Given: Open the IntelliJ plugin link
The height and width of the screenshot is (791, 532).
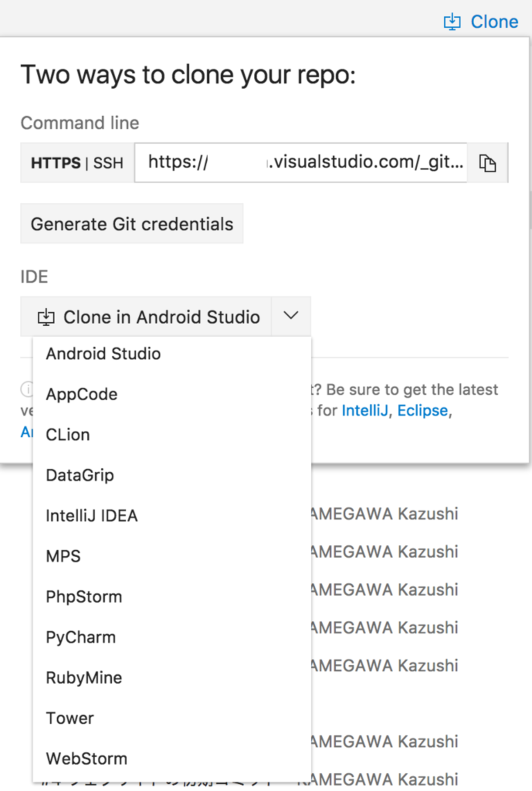Looking at the screenshot, I should 365,410.
